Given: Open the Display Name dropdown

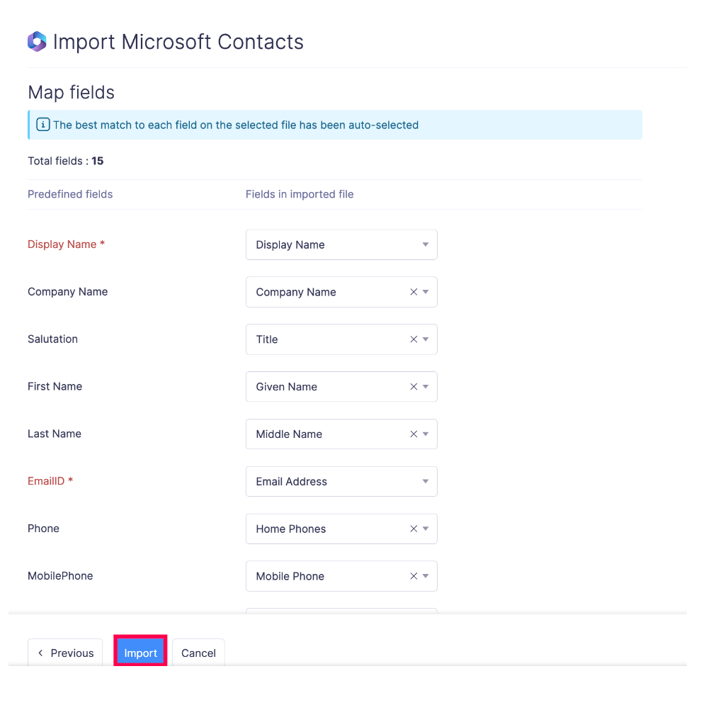Looking at the screenshot, I should pyautogui.click(x=426, y=244).
